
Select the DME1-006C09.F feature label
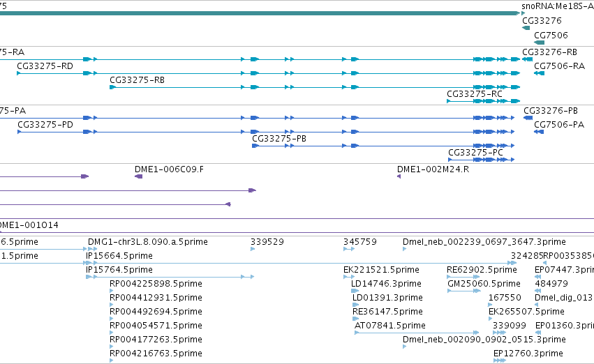pos(169,169)
